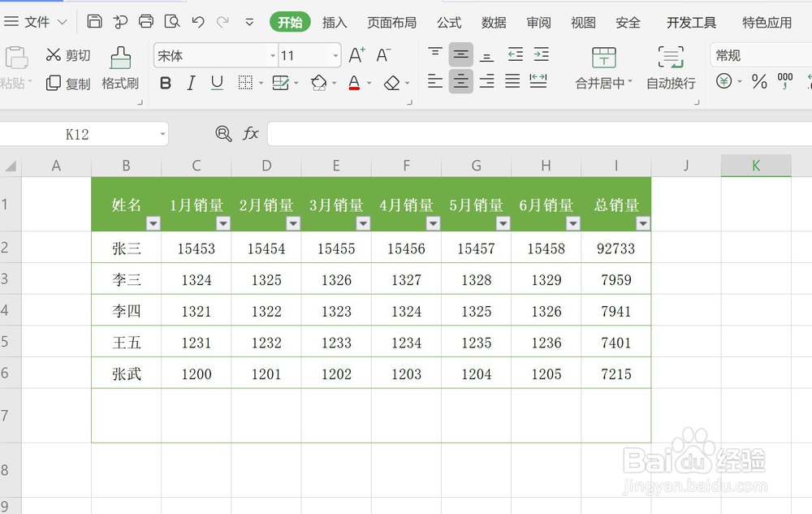Toggle center horizontal alignment

point(460,81)
